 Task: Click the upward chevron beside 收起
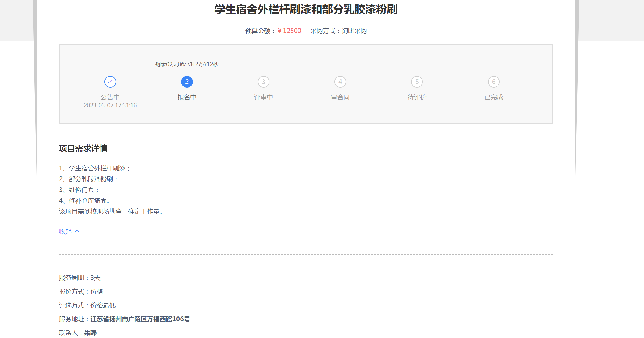tap(77, 231)
